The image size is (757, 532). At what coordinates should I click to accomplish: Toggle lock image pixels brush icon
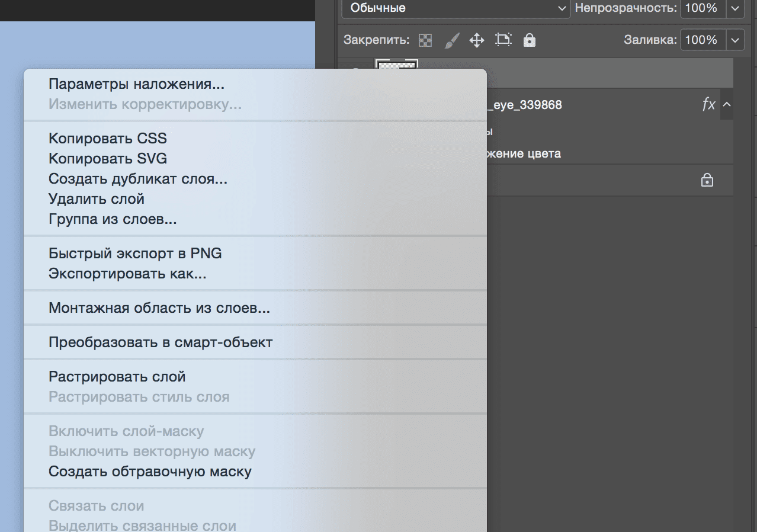(451, 40)
